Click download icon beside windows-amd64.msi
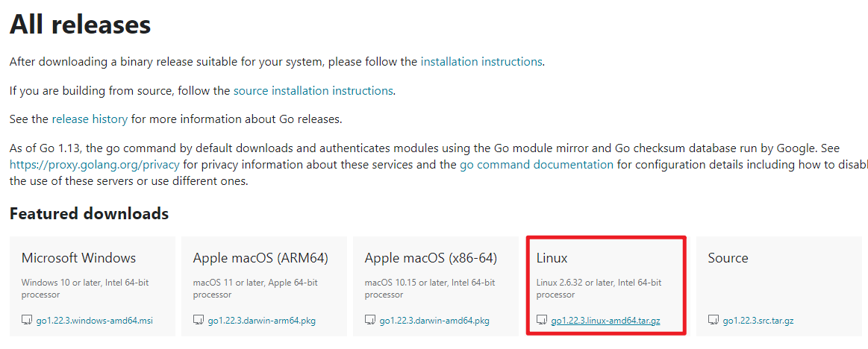 coord(27,320)
